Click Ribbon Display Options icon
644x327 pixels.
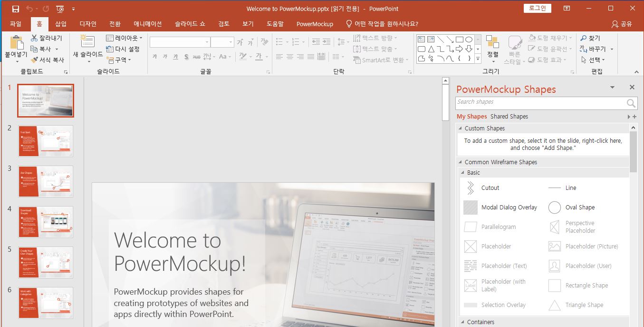point(567,9)
